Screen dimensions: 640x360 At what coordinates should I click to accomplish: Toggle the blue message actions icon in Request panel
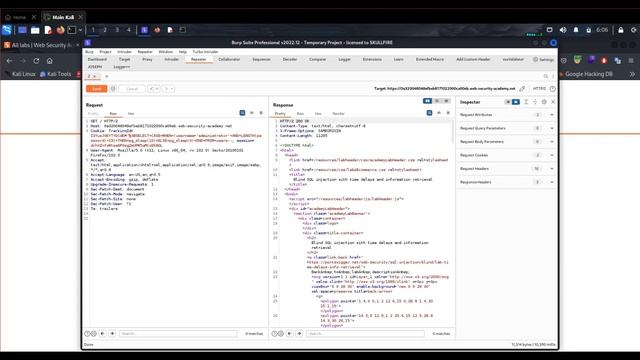point(242,113)
